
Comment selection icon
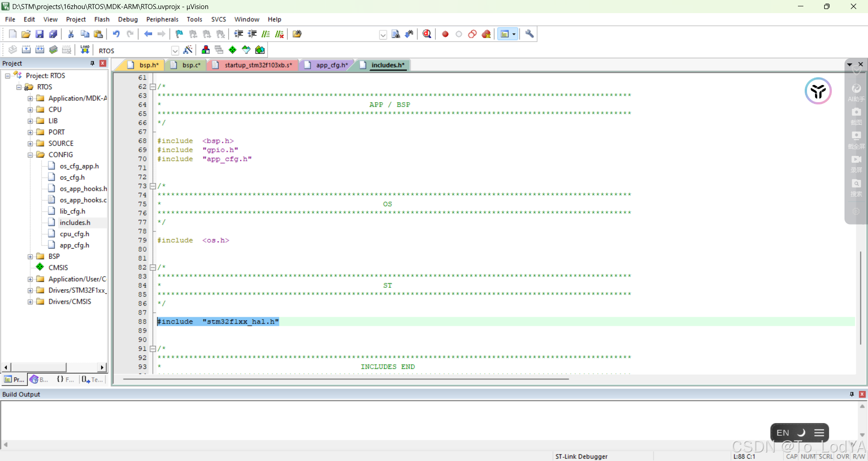[x=266, y=34]
